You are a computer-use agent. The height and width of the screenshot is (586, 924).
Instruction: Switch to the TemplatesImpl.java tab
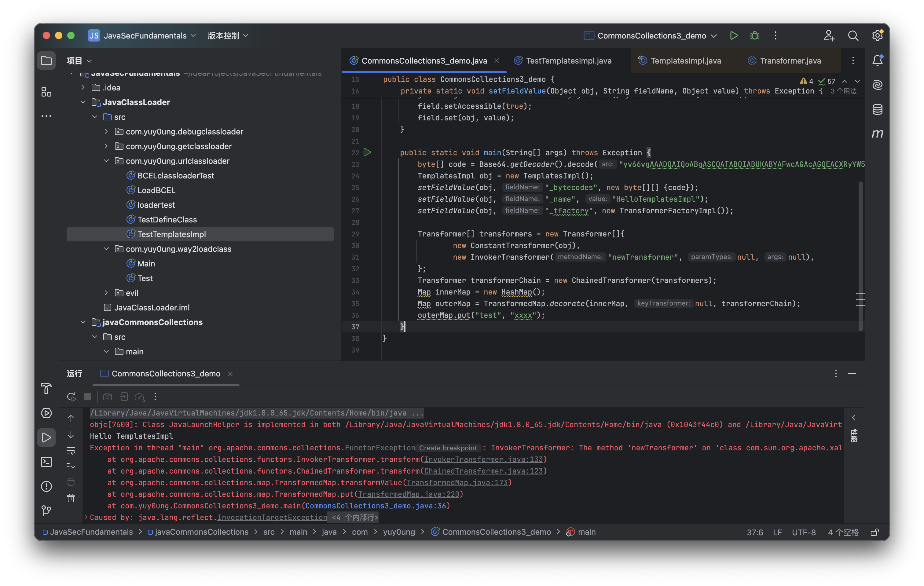click(685, 60)
